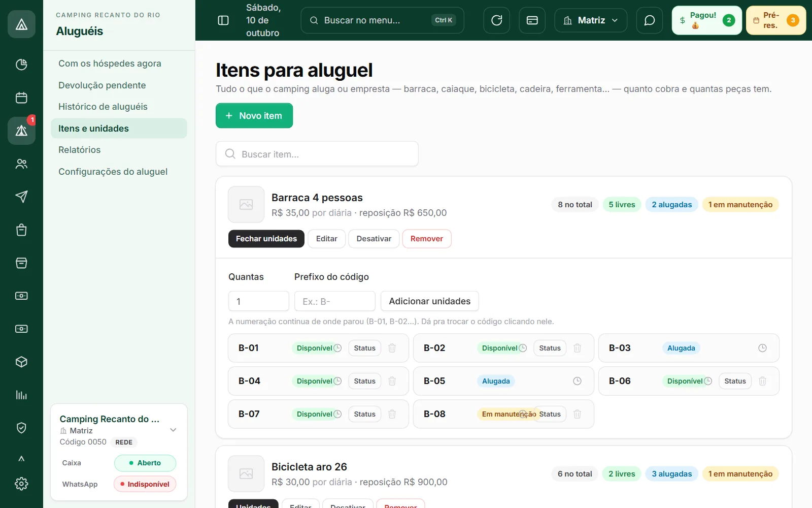Focus the Buscar item search field
Image resolution: width=812 pixels, height=508 pixels.
pyautogui.click(x=317, y=154)
